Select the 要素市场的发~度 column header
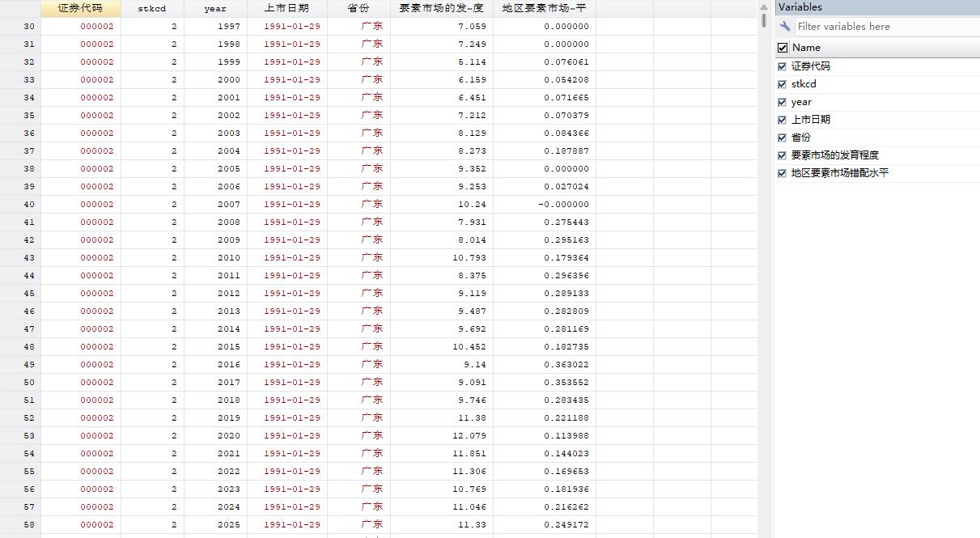This screenshot has height=538, width=980. point(442,8)
